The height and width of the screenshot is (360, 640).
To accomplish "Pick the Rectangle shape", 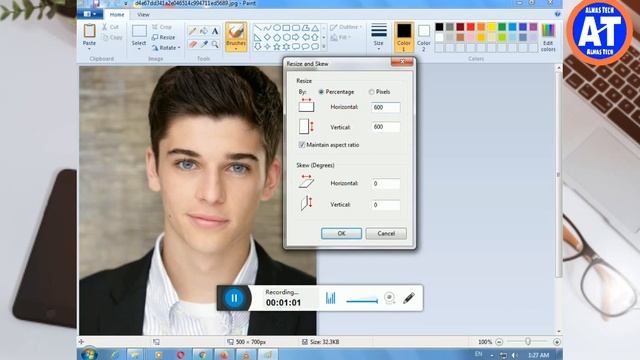I will click(286, 28).
